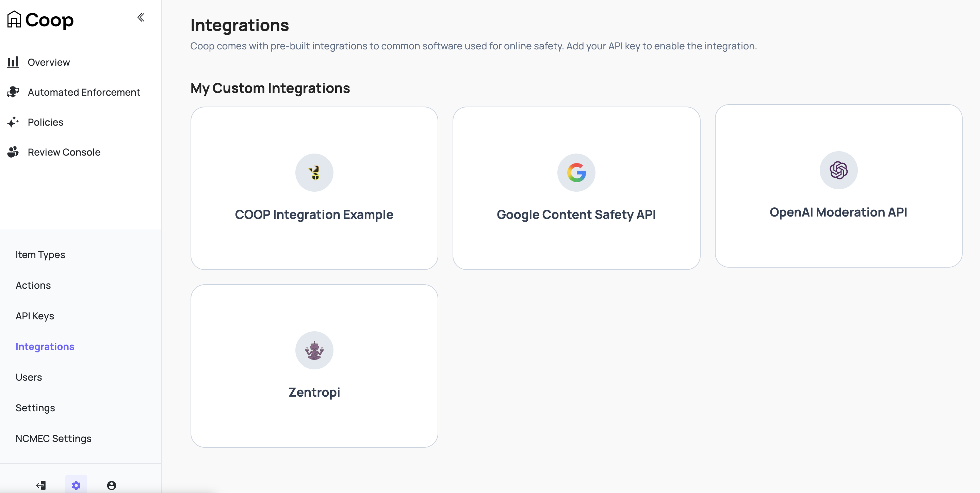This screenshot has width=980, height=493.
Task: Open the Review Console
Action: coord(64,152)
